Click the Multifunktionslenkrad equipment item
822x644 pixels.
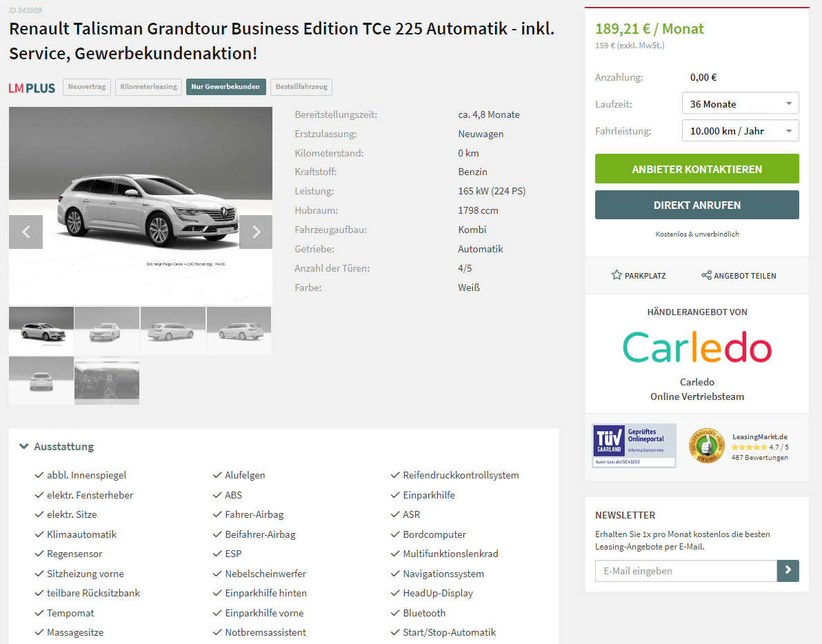450,554
